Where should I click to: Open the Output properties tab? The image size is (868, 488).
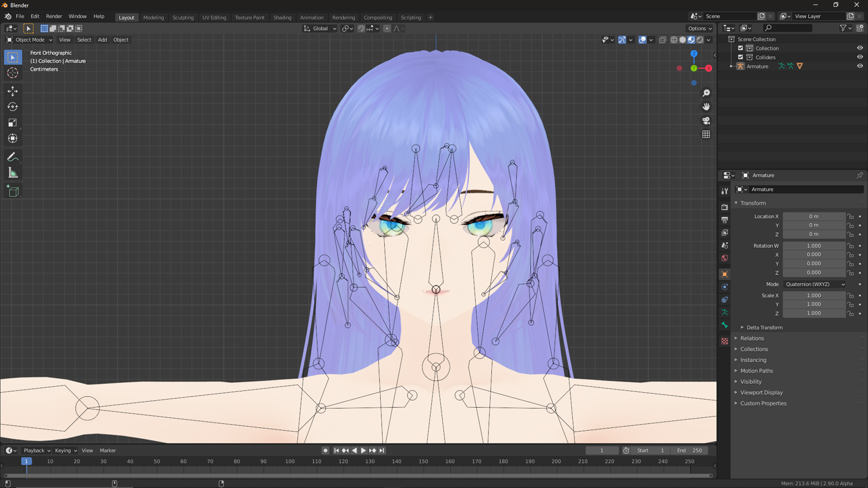(724, 220)
